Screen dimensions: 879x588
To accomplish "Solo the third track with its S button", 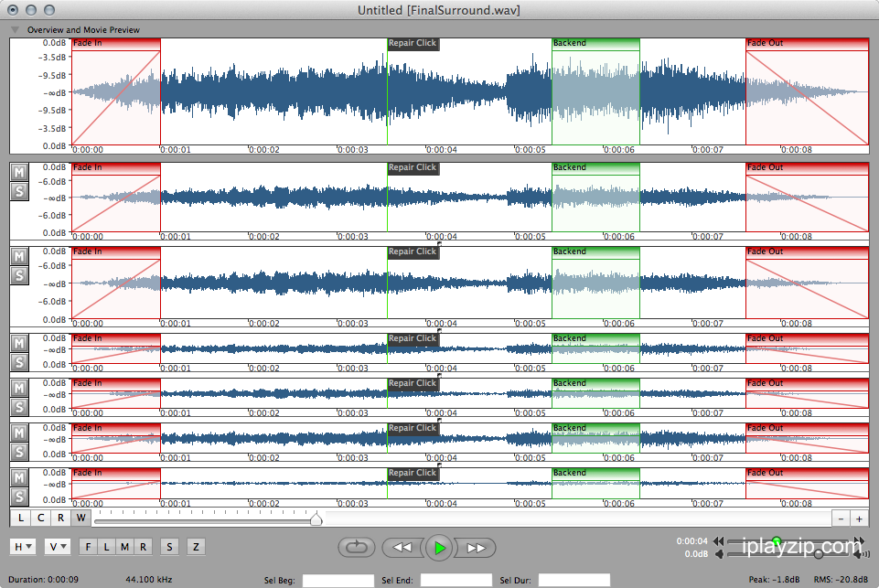I will [x=19, y=362].
